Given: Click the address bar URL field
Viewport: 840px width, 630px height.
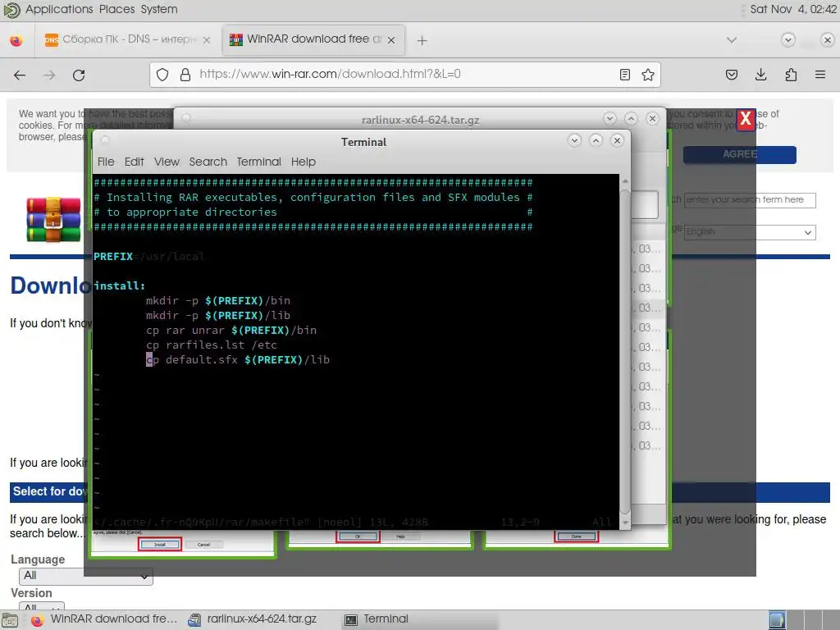Looking at the screenshot, I should point(407,75).
